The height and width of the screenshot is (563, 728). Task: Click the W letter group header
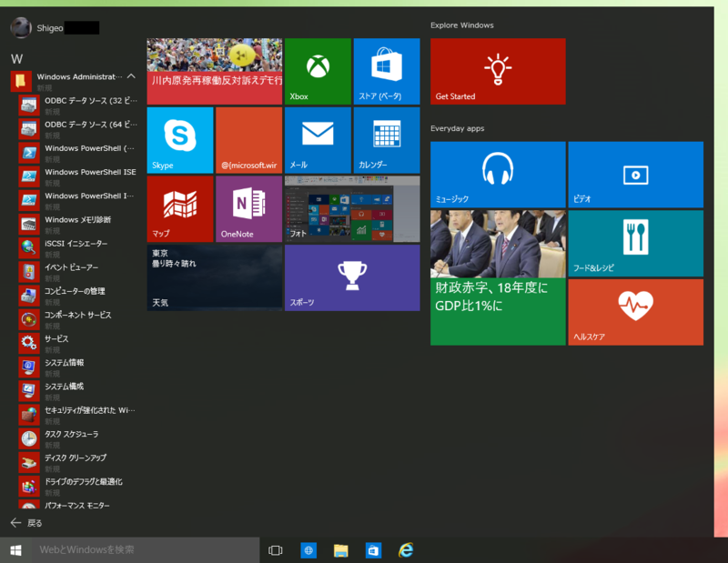coord(16,59)
